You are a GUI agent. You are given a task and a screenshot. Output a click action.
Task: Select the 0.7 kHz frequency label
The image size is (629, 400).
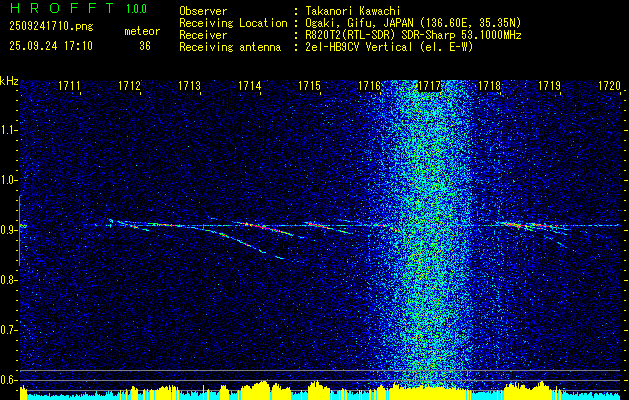(x=7, y=330)
